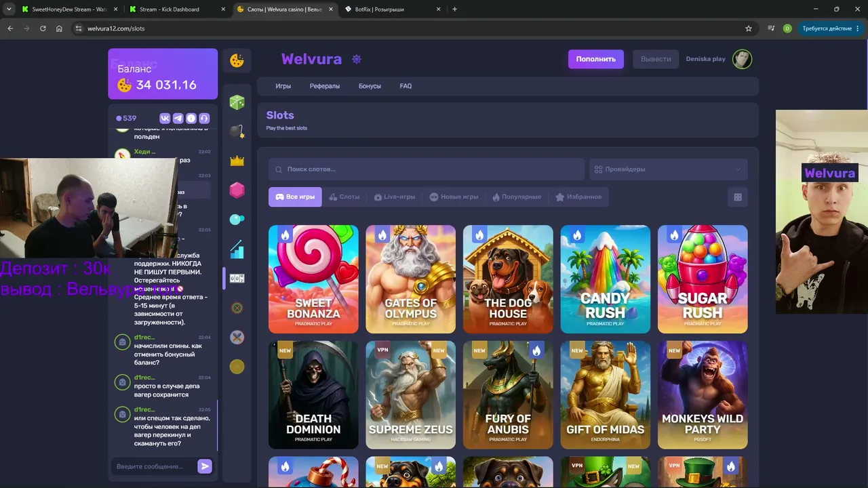
Task: Open the crossed swords game icon
Action: click(237, 337)
